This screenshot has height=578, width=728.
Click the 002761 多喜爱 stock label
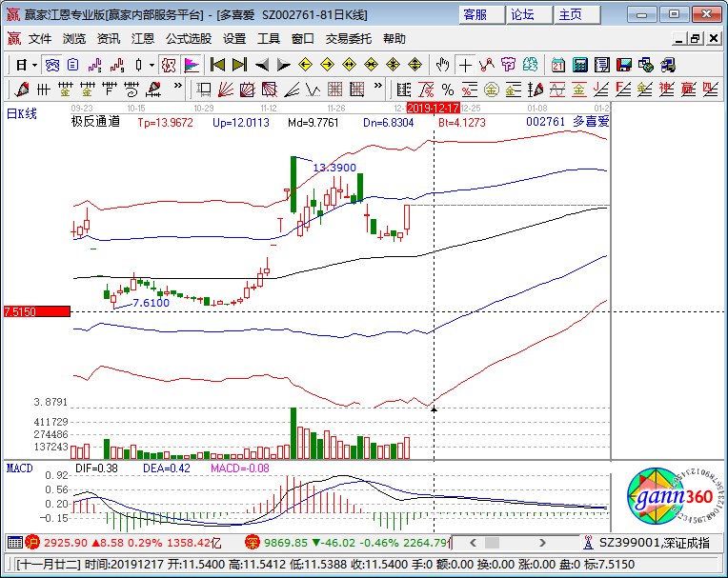click(567, 122)
